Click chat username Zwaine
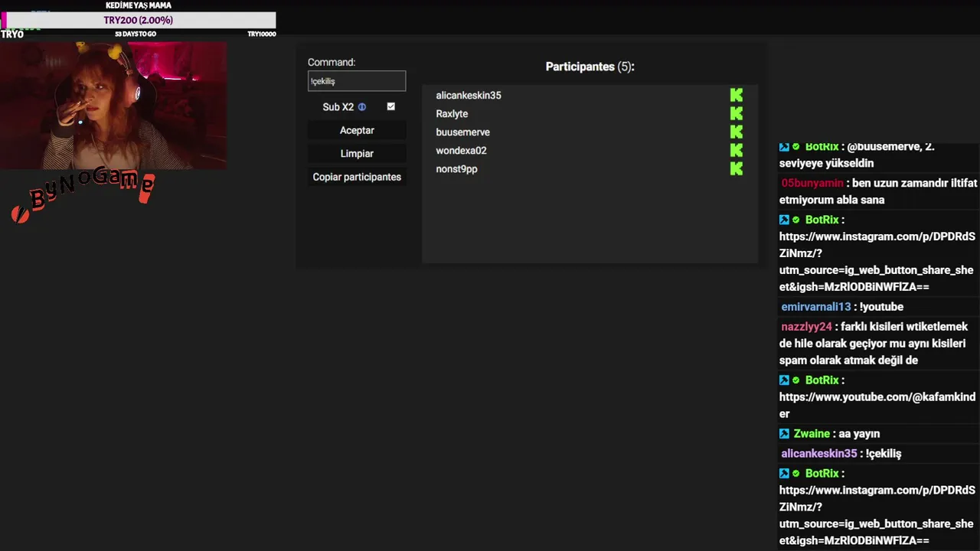980x551 pixels. click(x=810, y=434)
